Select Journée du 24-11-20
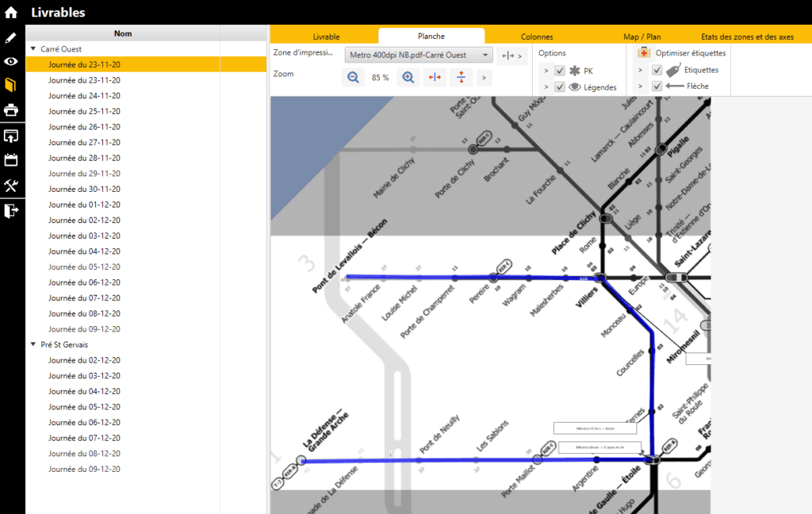812x514 pixels. click(x=84, y=96)
